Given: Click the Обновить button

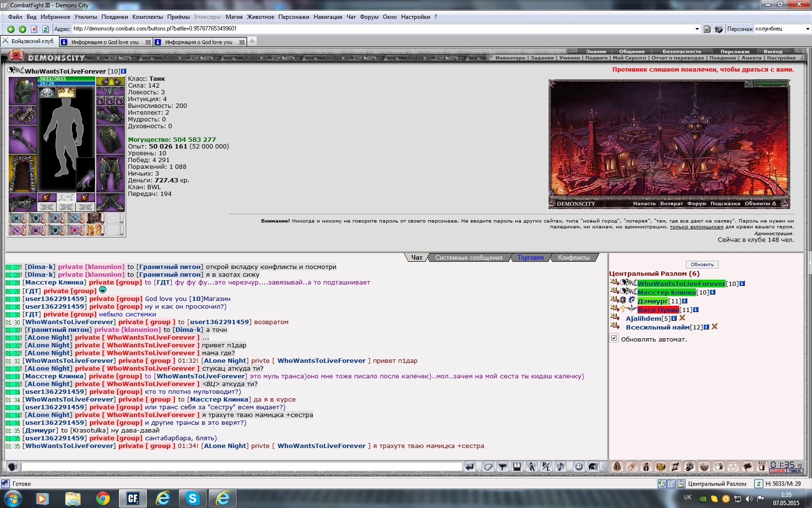Looking at the screenshot, I should coord(702,265).
